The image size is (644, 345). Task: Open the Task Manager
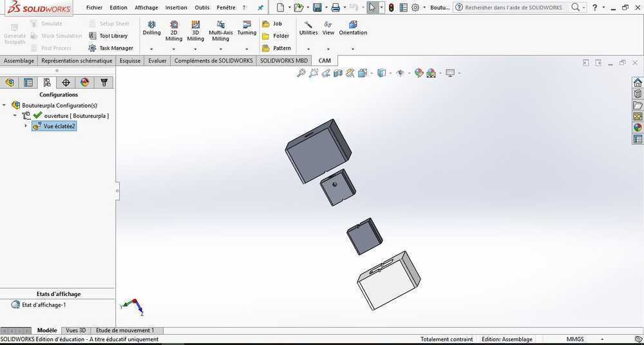(x=111, y=48)
